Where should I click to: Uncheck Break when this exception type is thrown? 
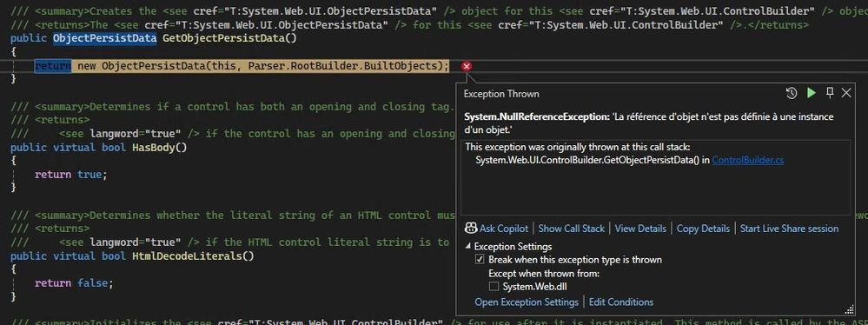(480, 260)
